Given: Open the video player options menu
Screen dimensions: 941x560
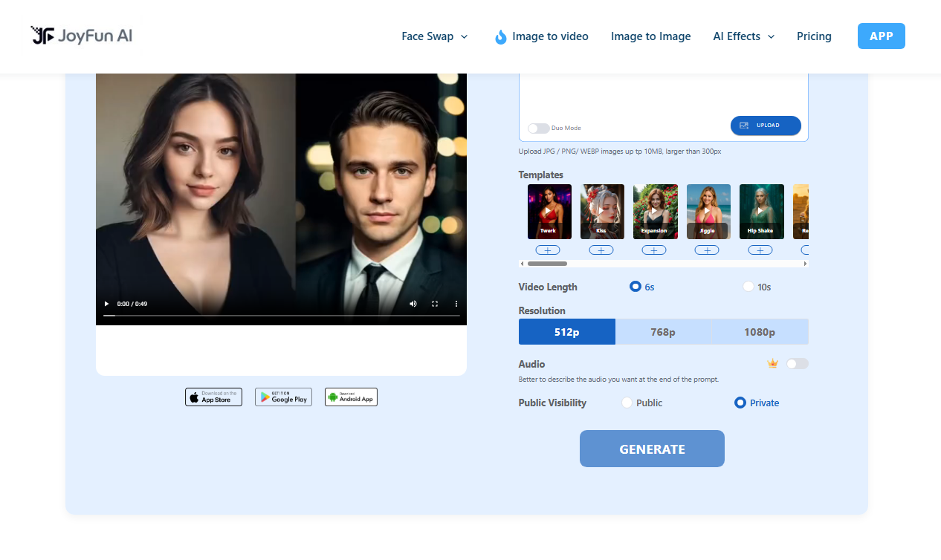Looking at the screenshot, I should tap(456, 304).
